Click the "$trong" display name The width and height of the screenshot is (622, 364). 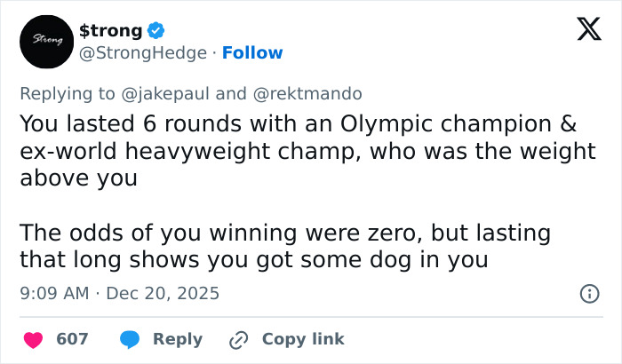click(110, 31)
